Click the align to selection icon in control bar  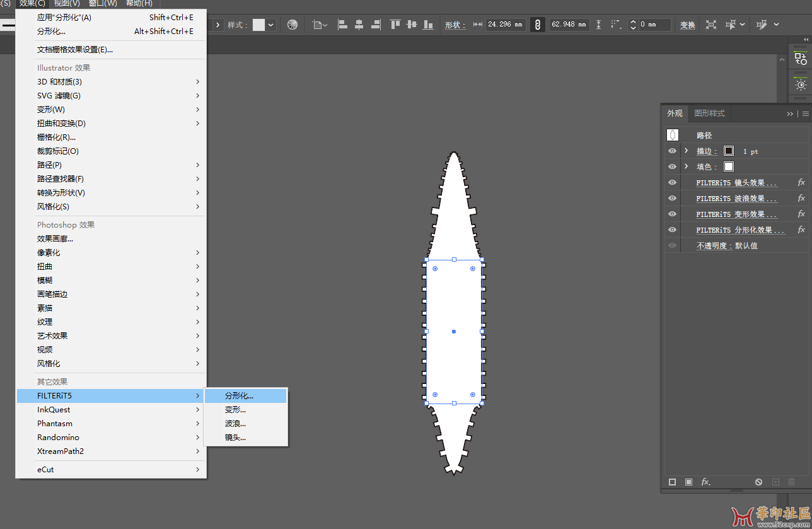click(320, 25)
